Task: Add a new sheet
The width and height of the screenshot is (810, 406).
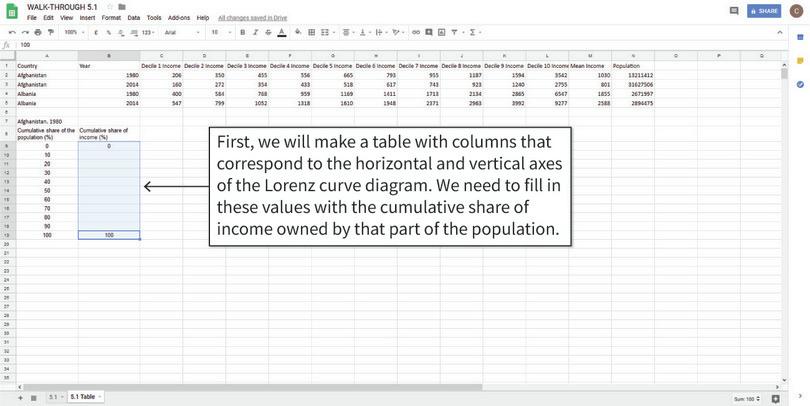Action: click(20, 398)
